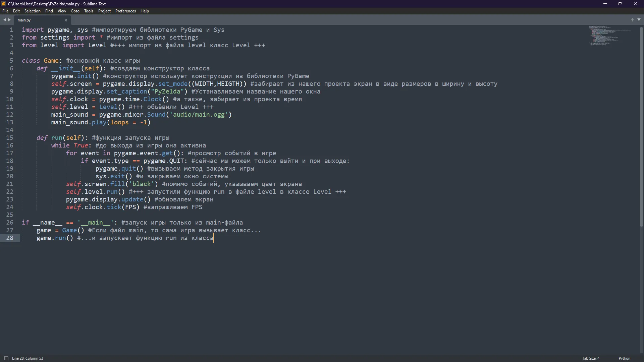This screenshot has height=362, width=644.
Task: Open the Python syntax selector
Action: 624,358
